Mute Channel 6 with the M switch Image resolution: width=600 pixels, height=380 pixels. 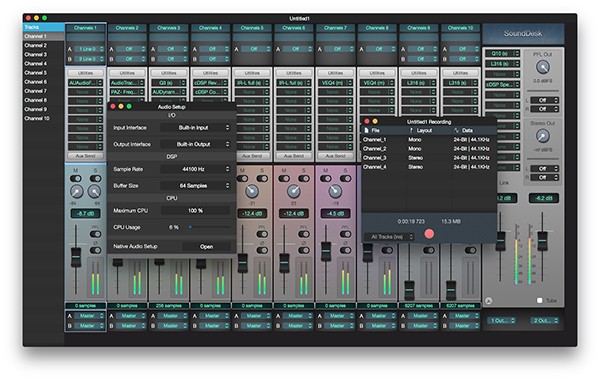point(284,179)
